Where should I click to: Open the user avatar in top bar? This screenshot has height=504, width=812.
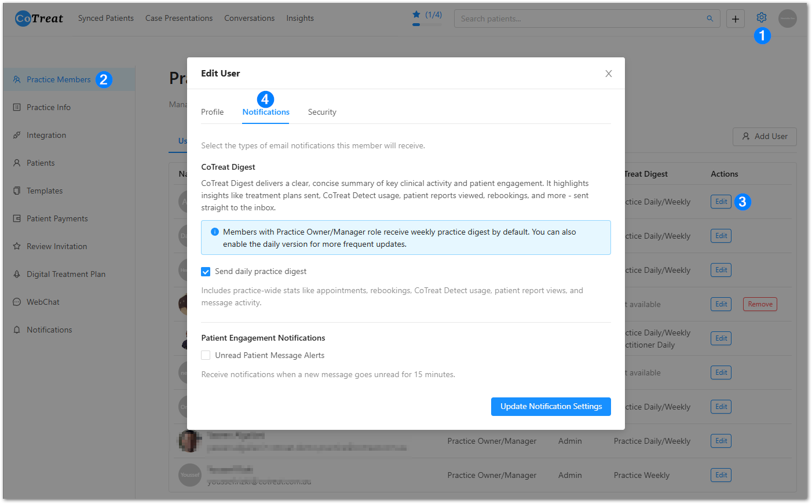pos(787,19)
